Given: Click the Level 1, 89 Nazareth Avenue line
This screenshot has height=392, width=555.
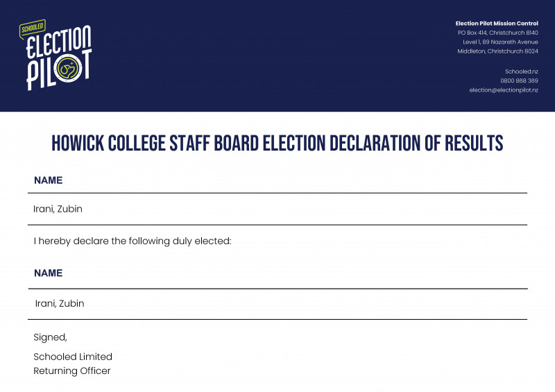Looking at the screenshot, I should (500, 42).
